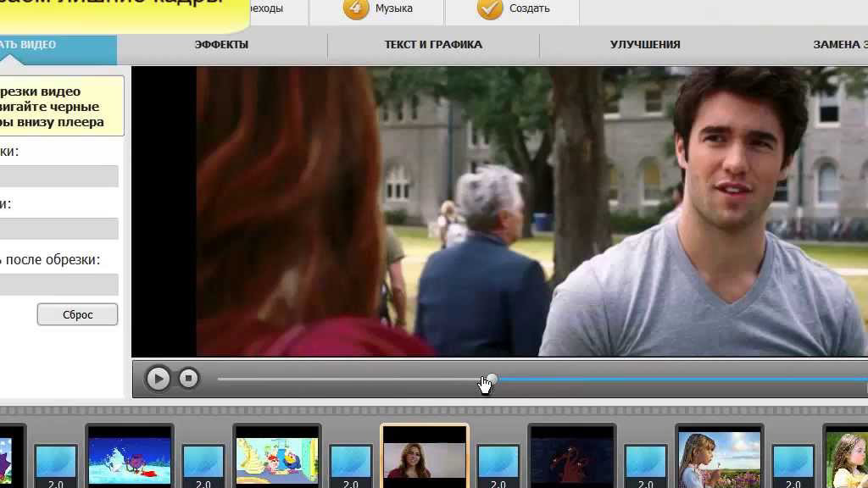Open transition just before the snowy cartoon clip
868x488 pixels.
click(56, 467)
